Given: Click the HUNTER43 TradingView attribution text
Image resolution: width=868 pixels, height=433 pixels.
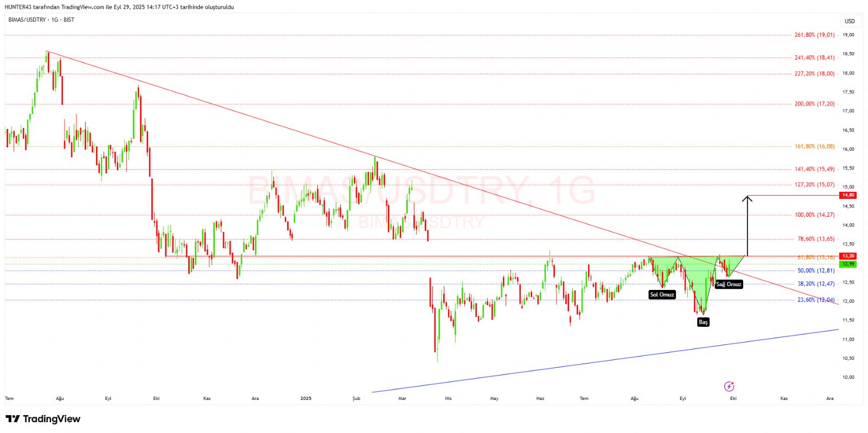Looking at the screenshot, I should tap(119, 7).
